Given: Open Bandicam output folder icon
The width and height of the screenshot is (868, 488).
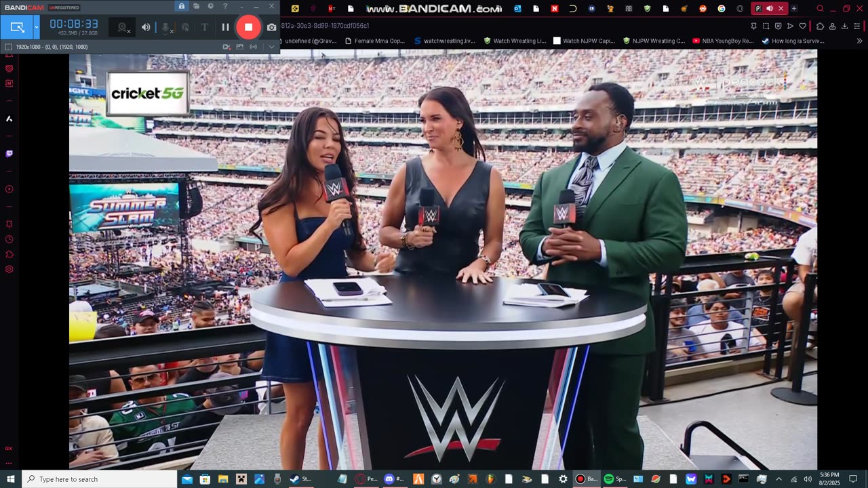Looking at the screenshot, I should click(196, 6).
